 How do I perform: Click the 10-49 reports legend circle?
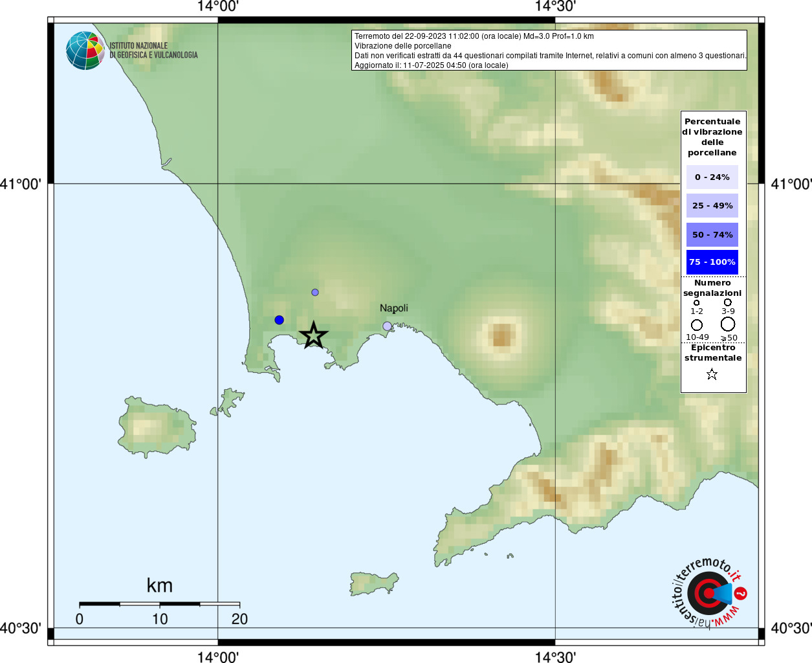[697, 324]
